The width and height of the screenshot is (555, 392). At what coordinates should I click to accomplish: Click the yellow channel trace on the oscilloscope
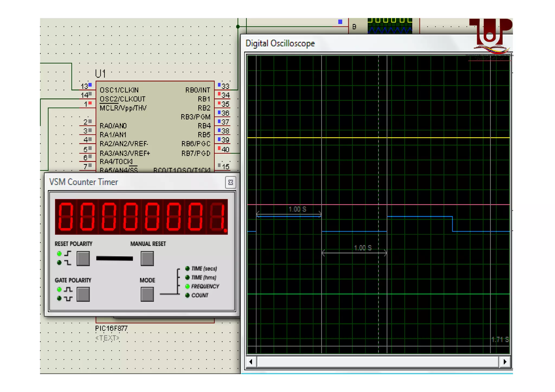(x=352, y=138)
